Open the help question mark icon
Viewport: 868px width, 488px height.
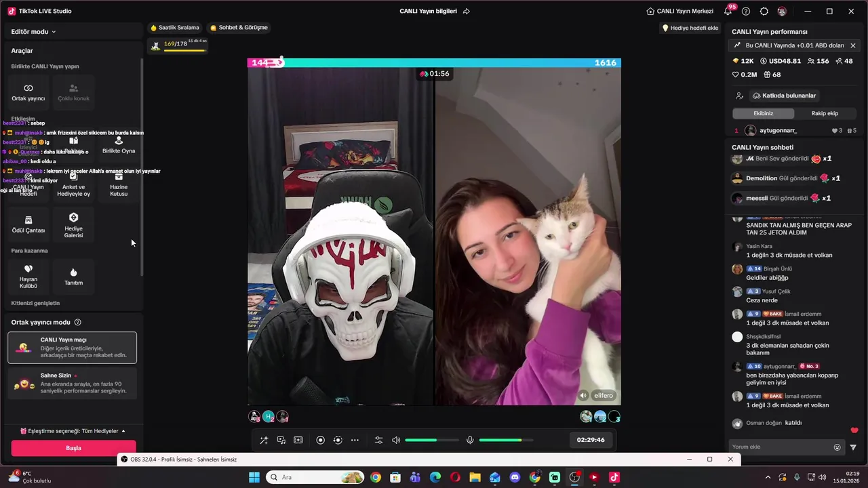click(x=746, y=12)
